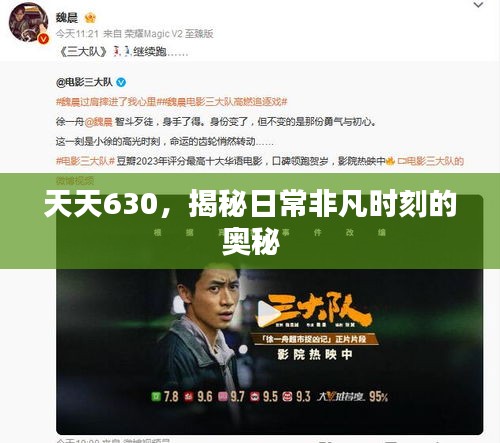Play the 三大队 video clip
Screen dimensions: 500x443
point(269,313)
